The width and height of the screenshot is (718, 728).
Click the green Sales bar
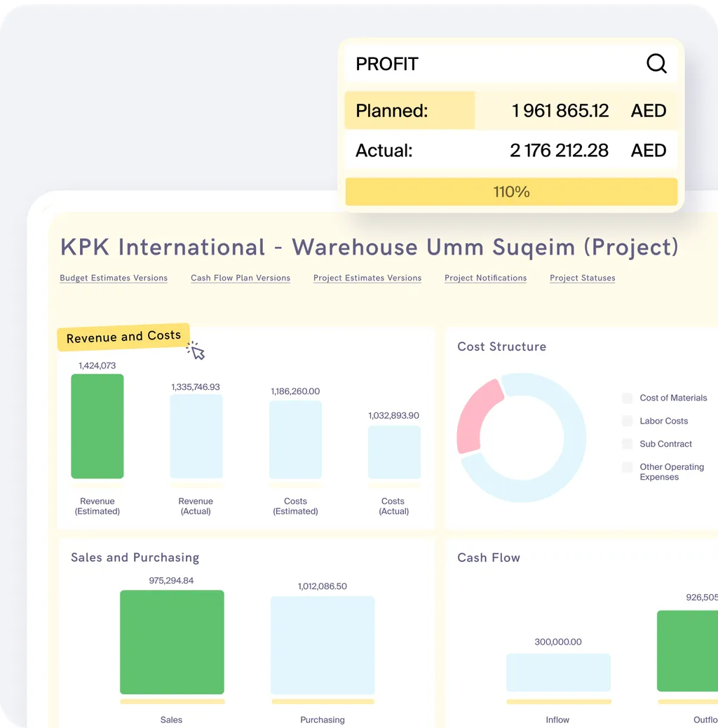pos(172,642)
